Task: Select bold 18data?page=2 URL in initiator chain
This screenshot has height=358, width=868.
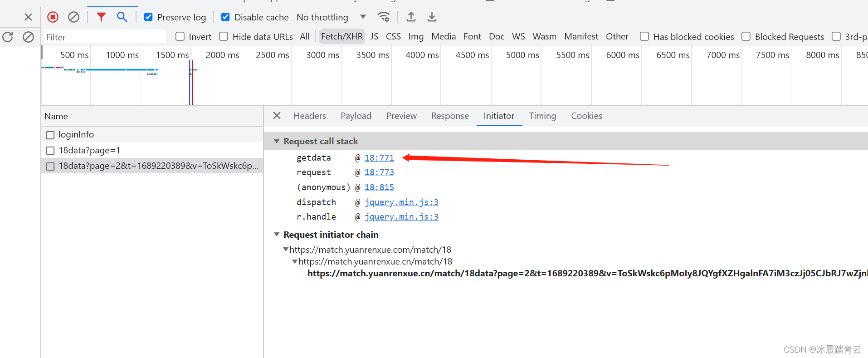Action: point(587,273)
